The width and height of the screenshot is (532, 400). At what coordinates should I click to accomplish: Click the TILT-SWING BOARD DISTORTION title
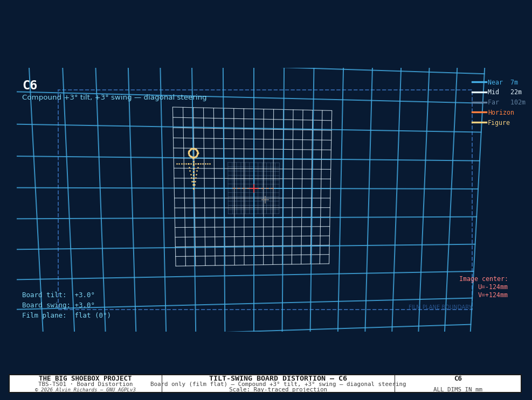(278, 378)
